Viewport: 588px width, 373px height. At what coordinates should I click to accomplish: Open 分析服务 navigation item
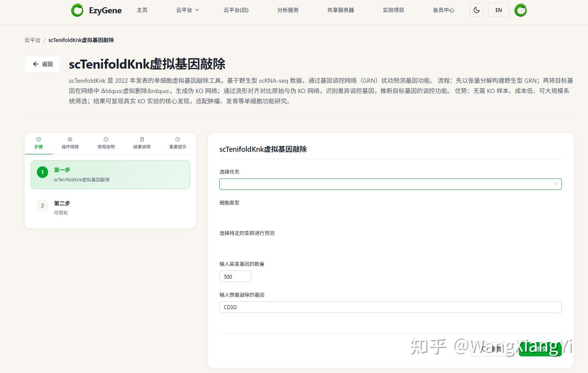(288, 10)
